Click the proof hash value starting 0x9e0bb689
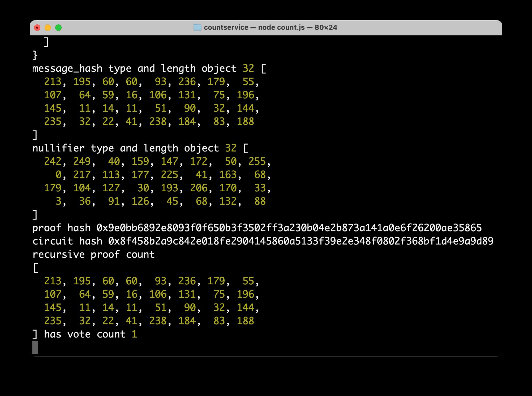The width and height of the screenshot is (532, 396). tap(289, 228)
